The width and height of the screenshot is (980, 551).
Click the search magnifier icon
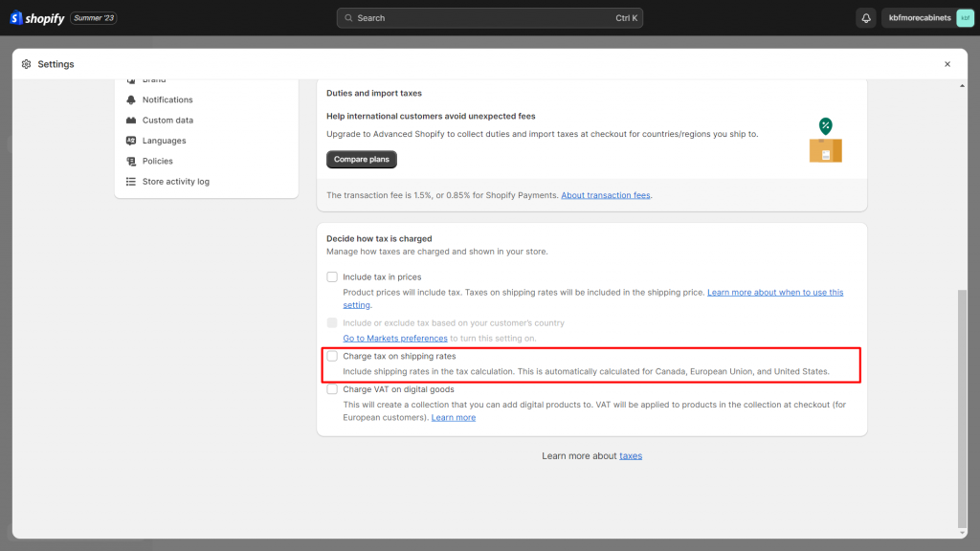[x=348, y=18]
